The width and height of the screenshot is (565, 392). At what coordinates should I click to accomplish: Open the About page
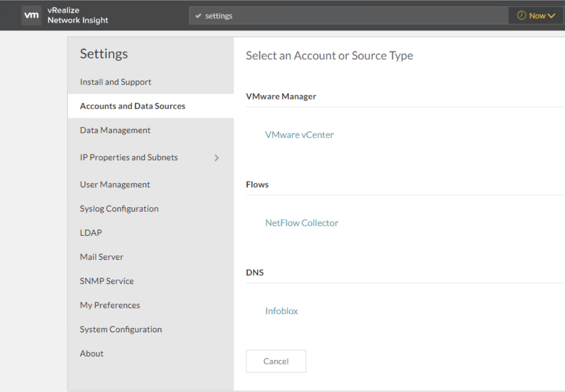pyautogui.click(x=92, y=353)
